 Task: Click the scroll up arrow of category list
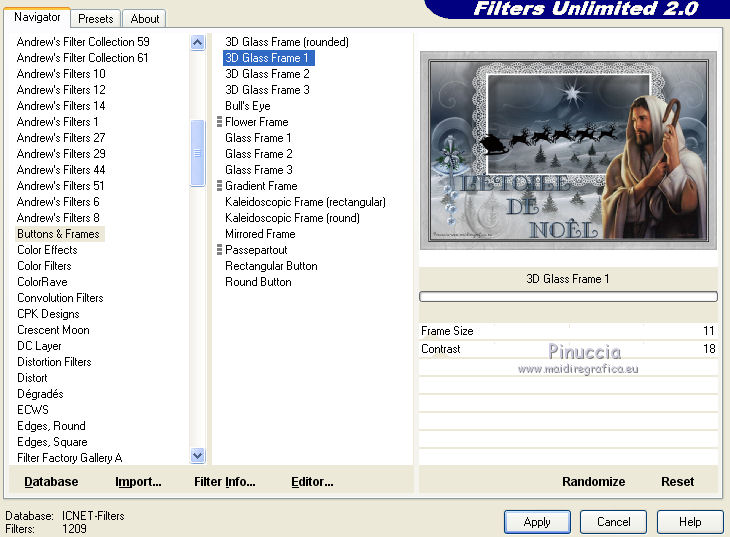point(197,43)
